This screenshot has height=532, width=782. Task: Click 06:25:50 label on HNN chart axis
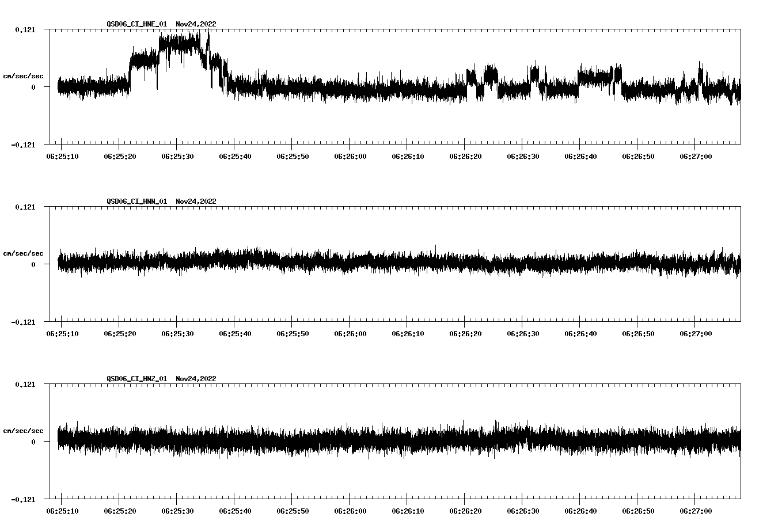(293, 333)
